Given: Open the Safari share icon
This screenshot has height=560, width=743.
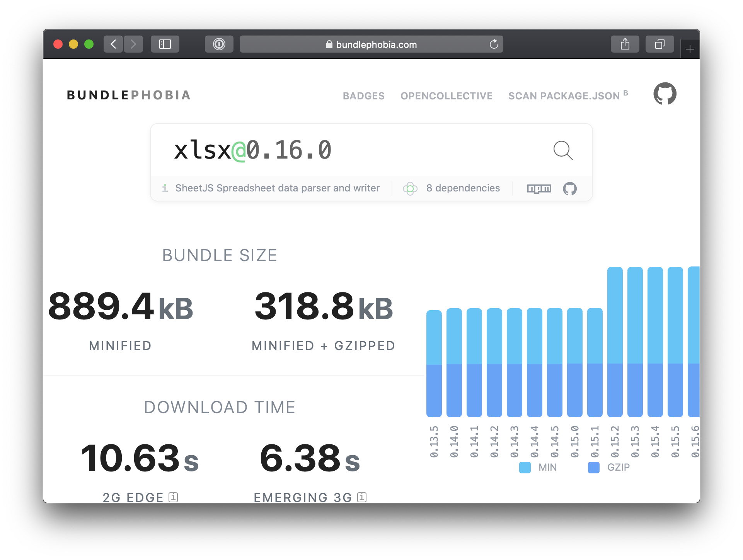Looking at the screenshot, I should [x=625, y=44].
